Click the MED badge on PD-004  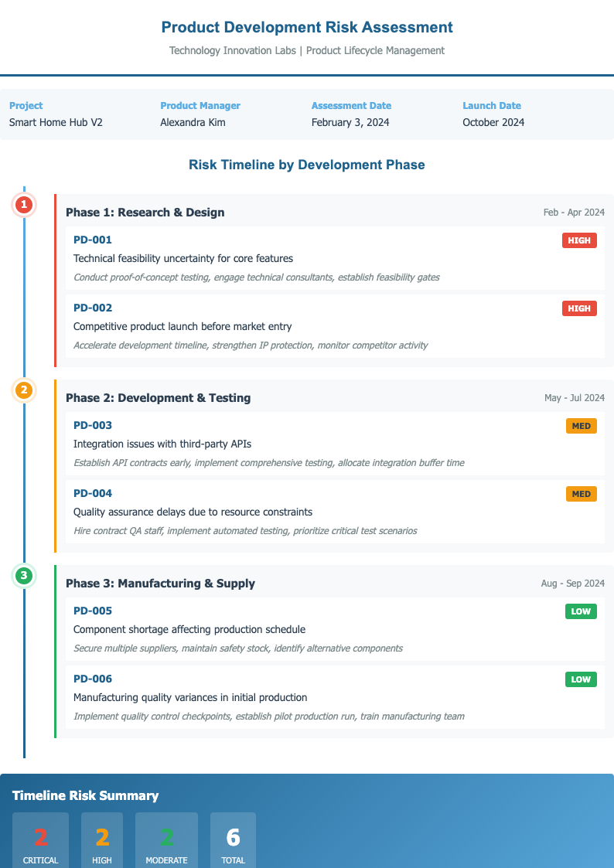pos(582,494)
